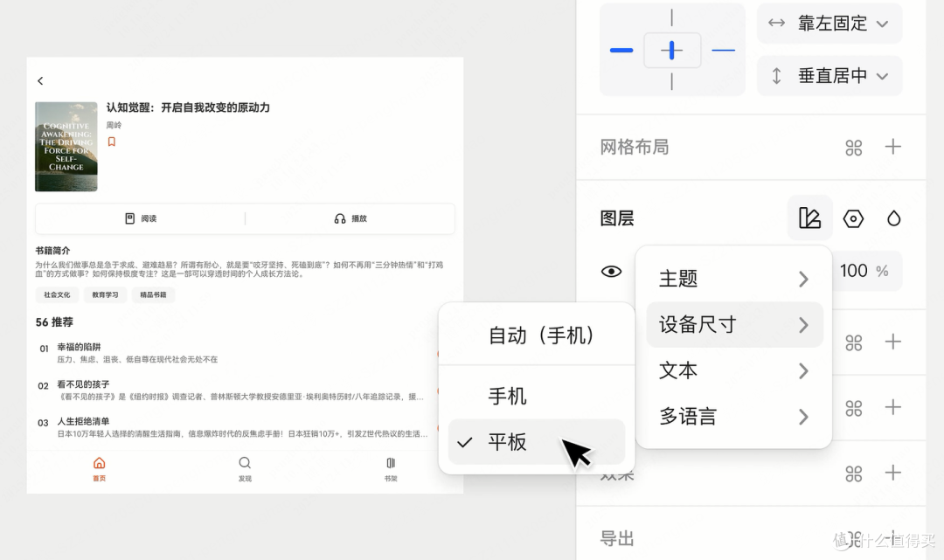The height and width of the screenshot is (560, 944).
Task: Click the layer style swatch icon in 图层
Action: tap(809, 218)
